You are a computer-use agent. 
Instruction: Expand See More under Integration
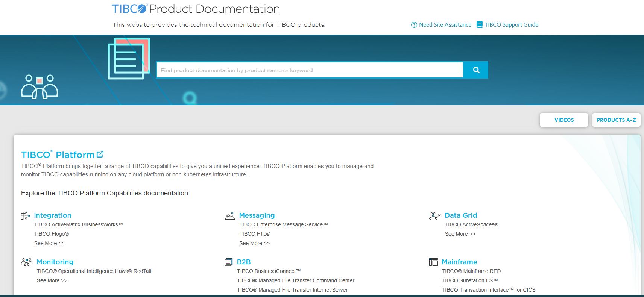coord(49,243)
